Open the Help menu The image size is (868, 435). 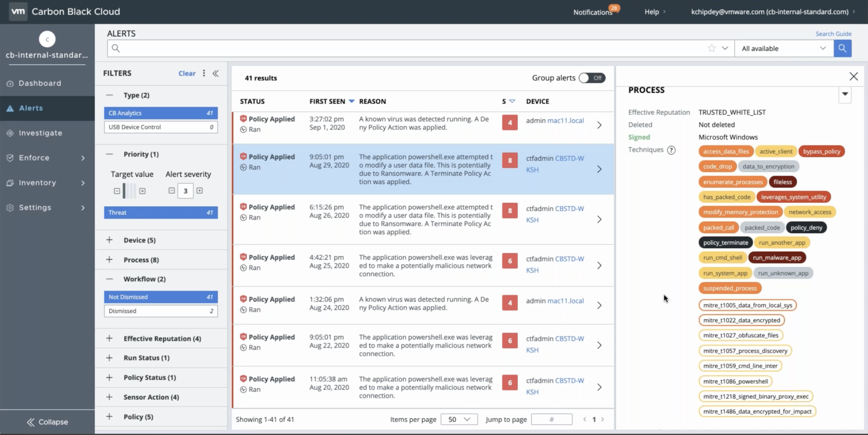coord(655,12)
